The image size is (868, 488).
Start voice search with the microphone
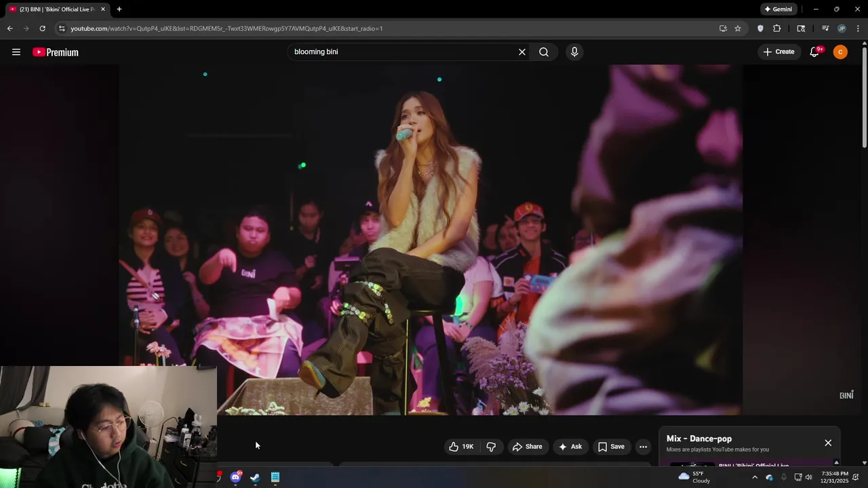pos(574,52)
